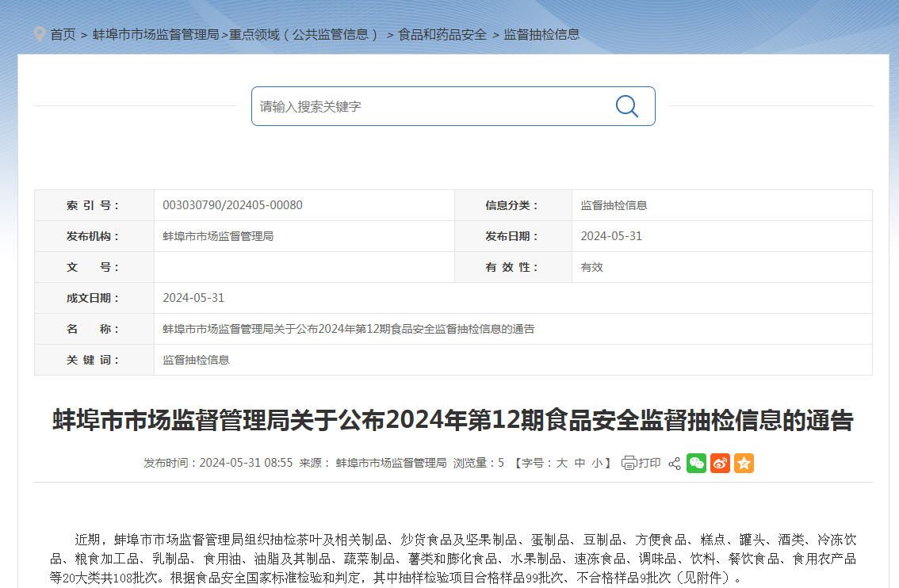Click the article headline title
The image size is (899, 588).
tap(453, 421)
